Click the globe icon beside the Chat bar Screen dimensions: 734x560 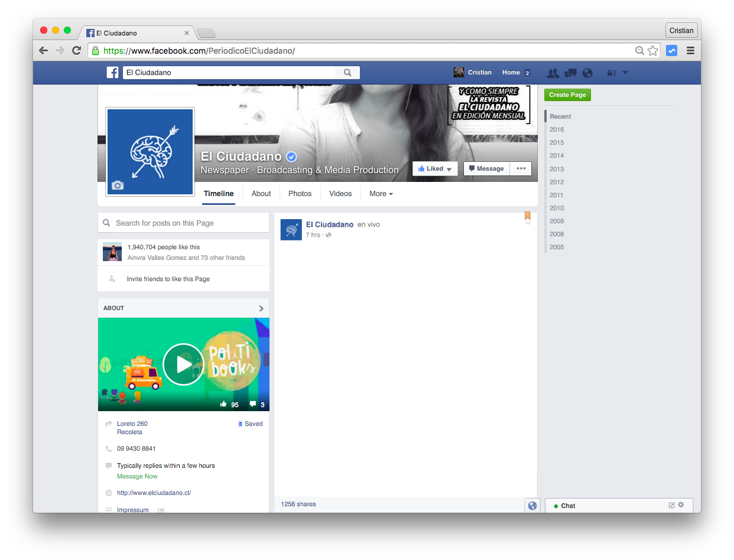coord(532,506)
